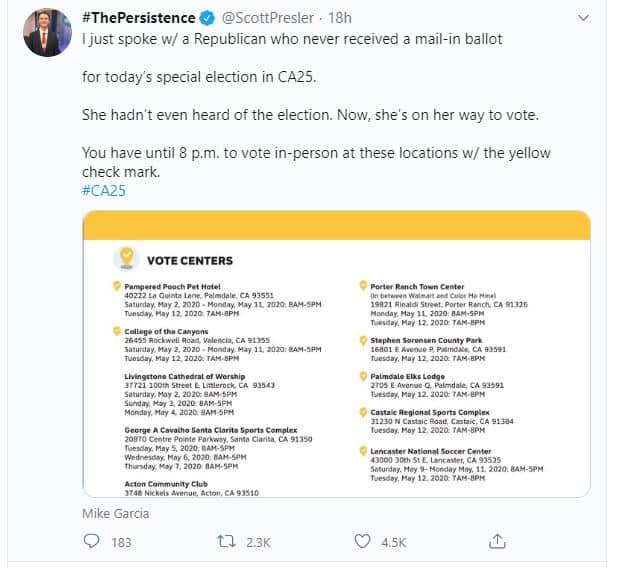Open the share icon menu

tap(496, 542)
